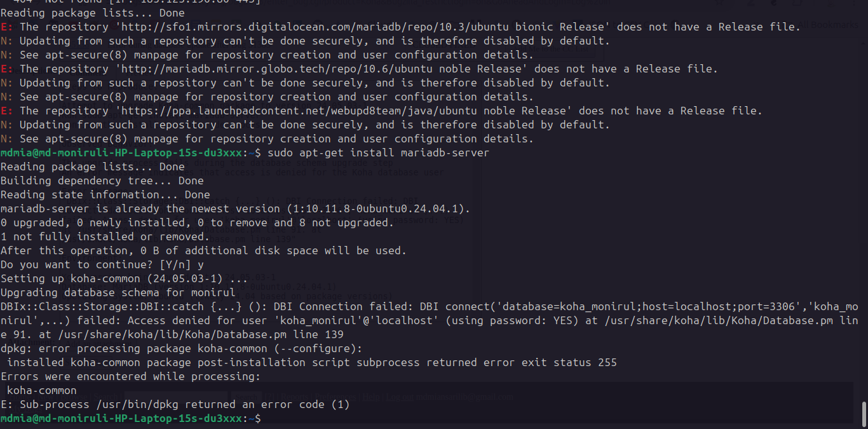The width and height of the screenshot is (868, 429).
Task: Click the faint Help link behind terminal
Action: click(x=372, y=397)
